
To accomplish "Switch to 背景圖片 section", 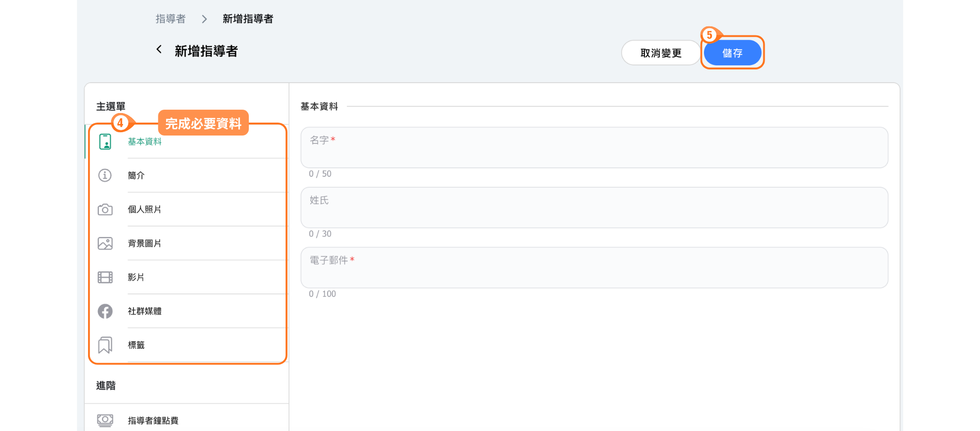I will [145, 244].
